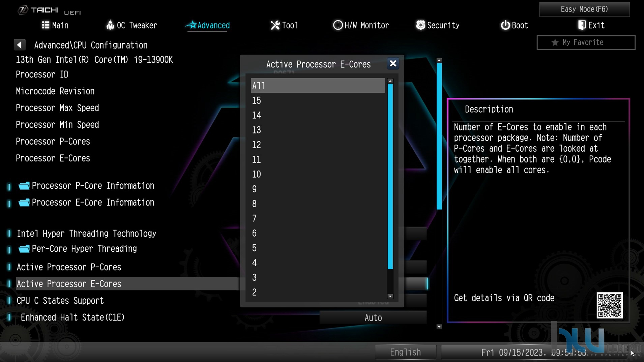Open My Favorite

[x=586, y=42]
